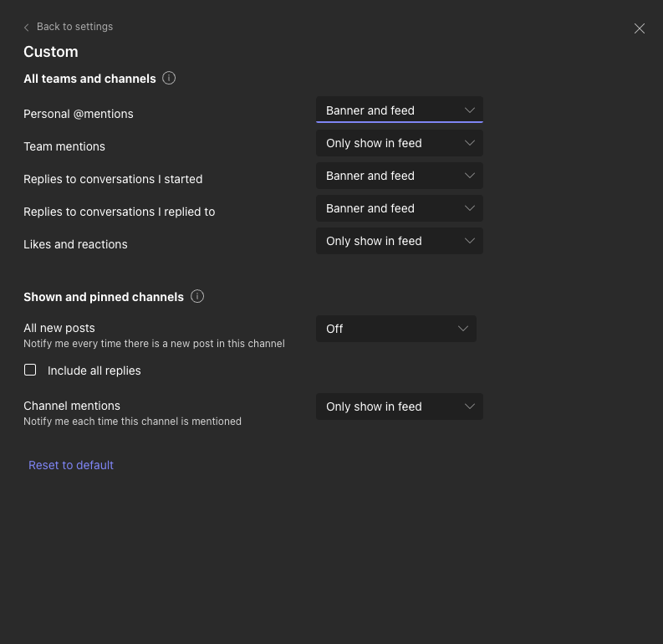
Task: Close the Custom notification settings panel
Action: pos(640,28)
